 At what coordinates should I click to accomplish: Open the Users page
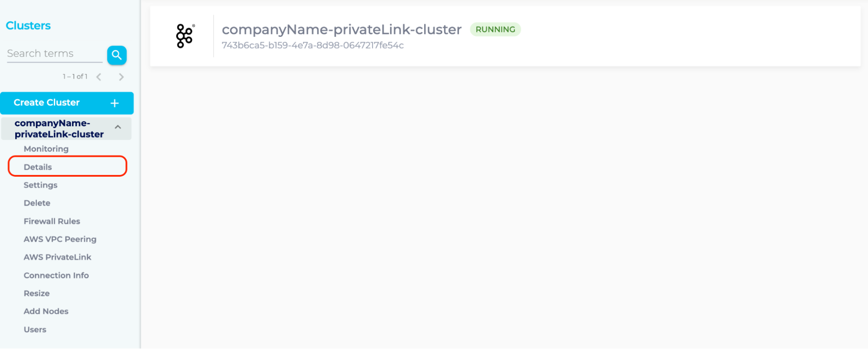coord(35,329)
